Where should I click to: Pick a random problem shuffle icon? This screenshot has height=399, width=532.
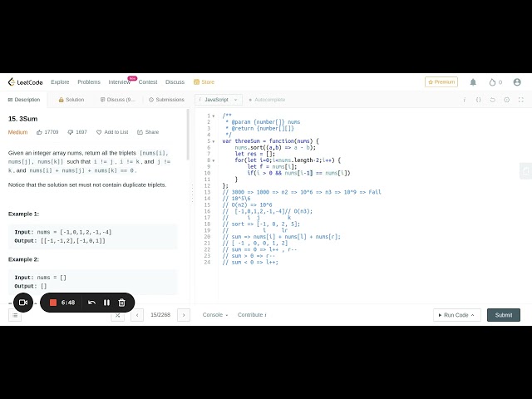click(117, 315)
